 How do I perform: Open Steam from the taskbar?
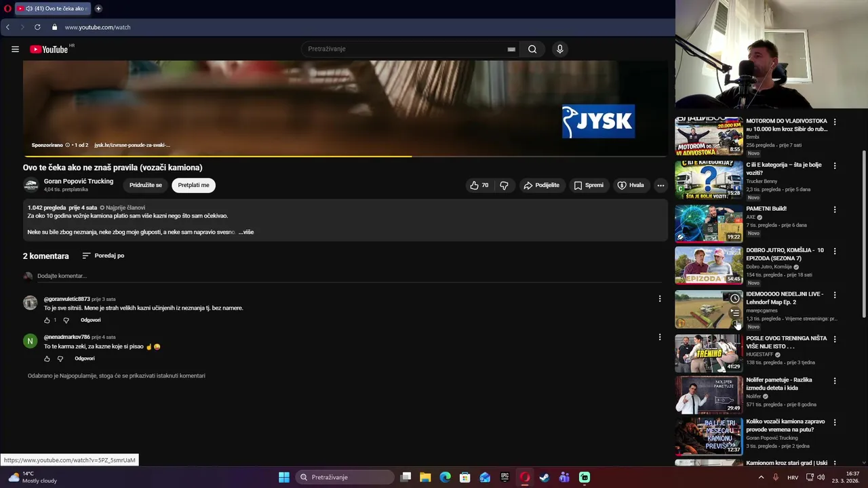click(x=545, y=477)
